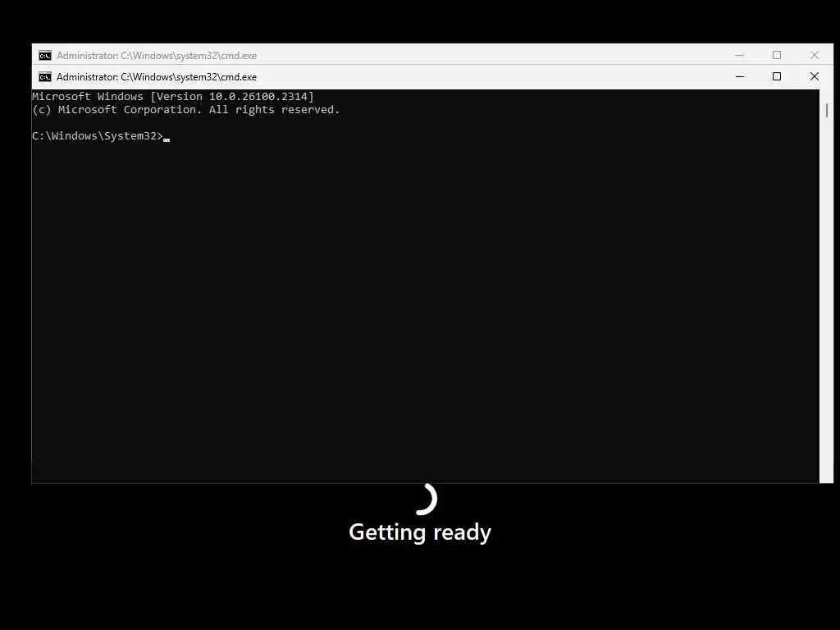This screenshot has height=630, width=840.
Task: Click the 'Getting ready' text
Action: [420, 532]
